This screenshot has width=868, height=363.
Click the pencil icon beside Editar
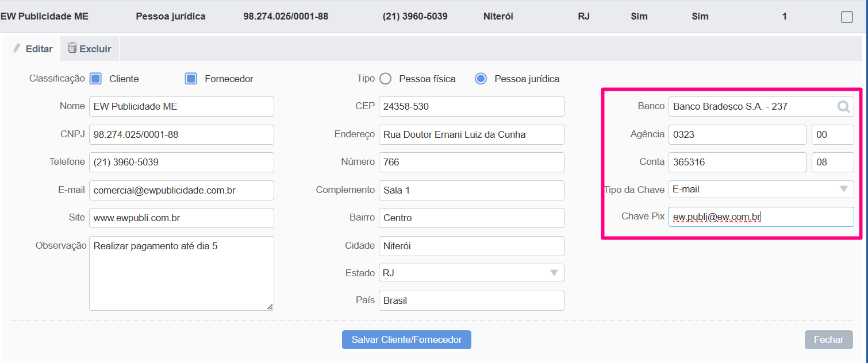(x=17, y=48)
